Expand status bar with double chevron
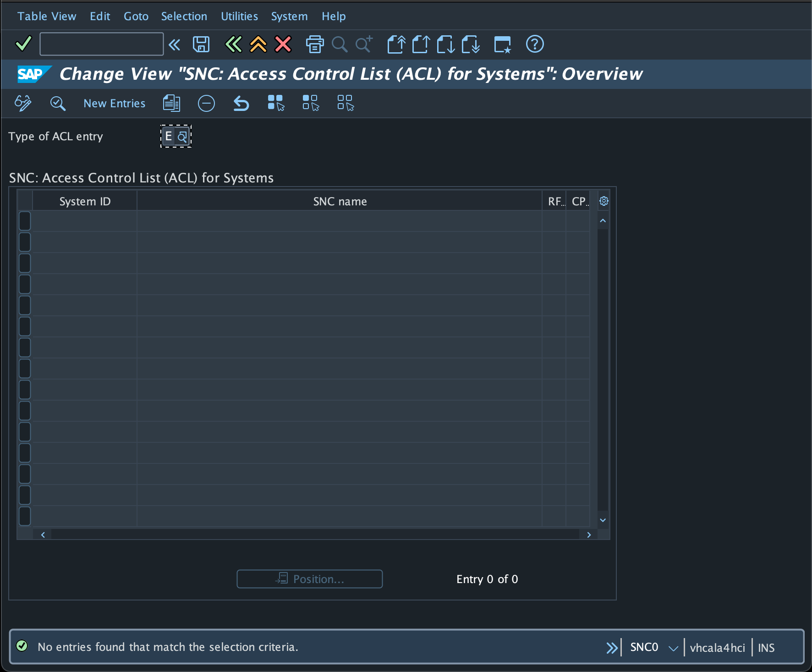Image resolution: width=812 pixels, height=672 pixels. click(612, 648)
